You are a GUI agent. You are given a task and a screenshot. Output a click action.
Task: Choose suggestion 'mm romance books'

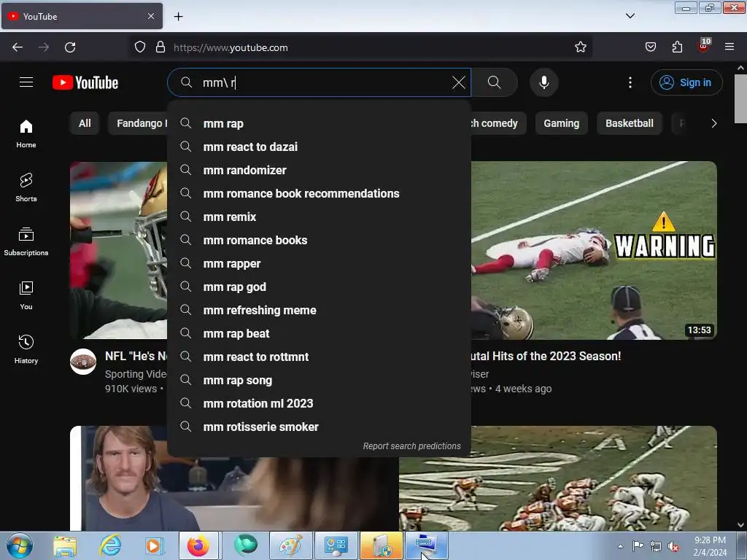(320, 240)
